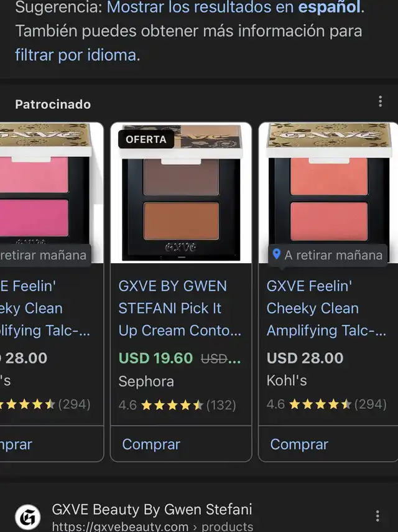Click the "filtrar por idioma" link

pyautogui.click(x=76, y=55)
